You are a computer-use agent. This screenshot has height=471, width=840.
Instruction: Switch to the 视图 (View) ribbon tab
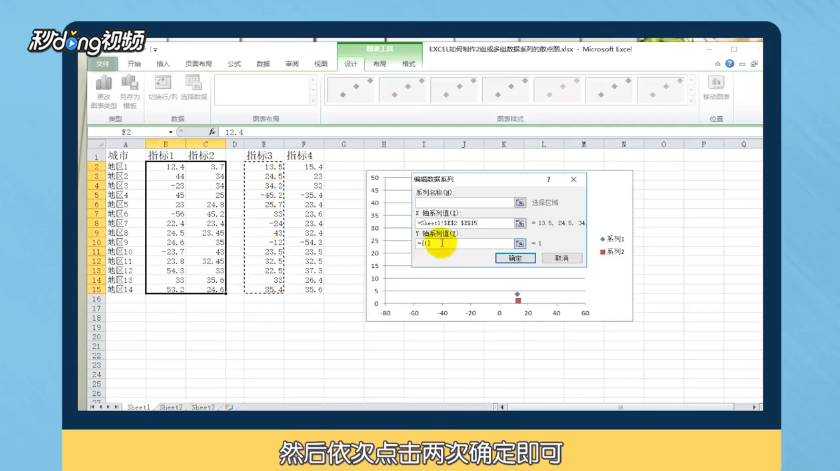pos(321,64)
